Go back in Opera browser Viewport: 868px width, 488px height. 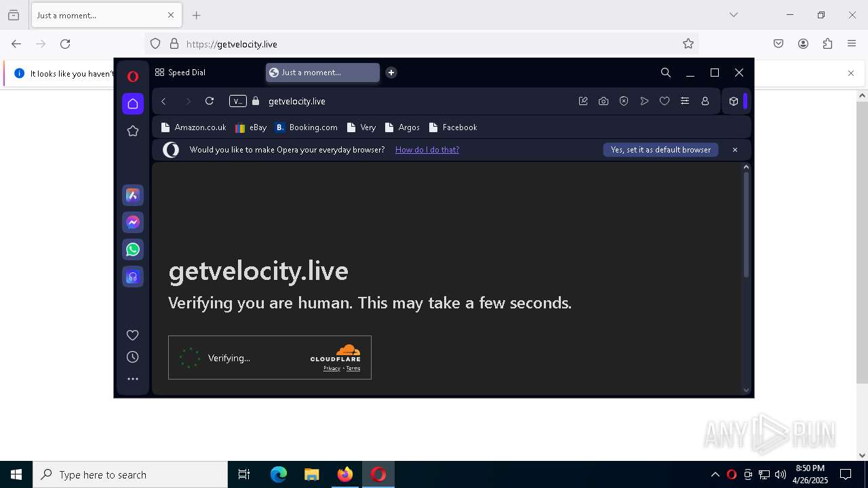point(163,101)
